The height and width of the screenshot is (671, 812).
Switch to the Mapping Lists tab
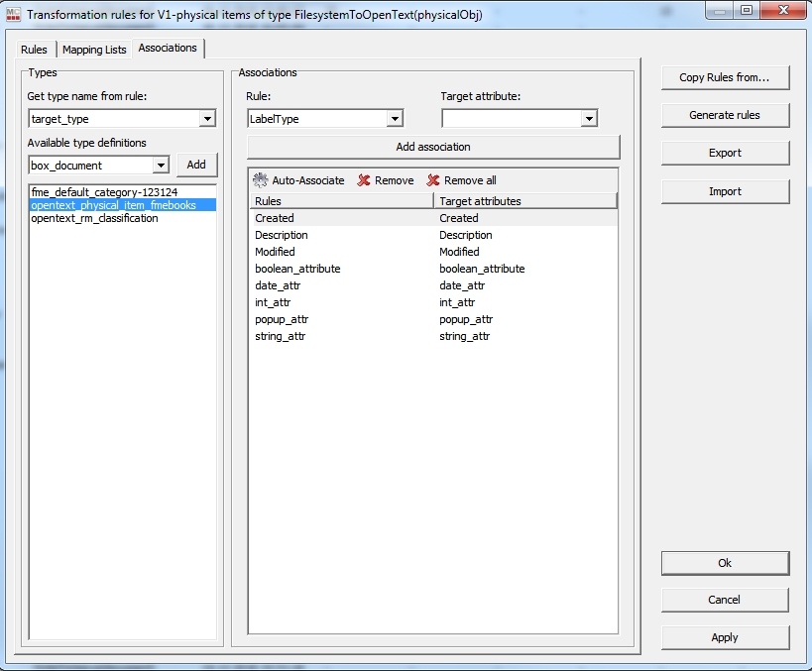point(94,50)
